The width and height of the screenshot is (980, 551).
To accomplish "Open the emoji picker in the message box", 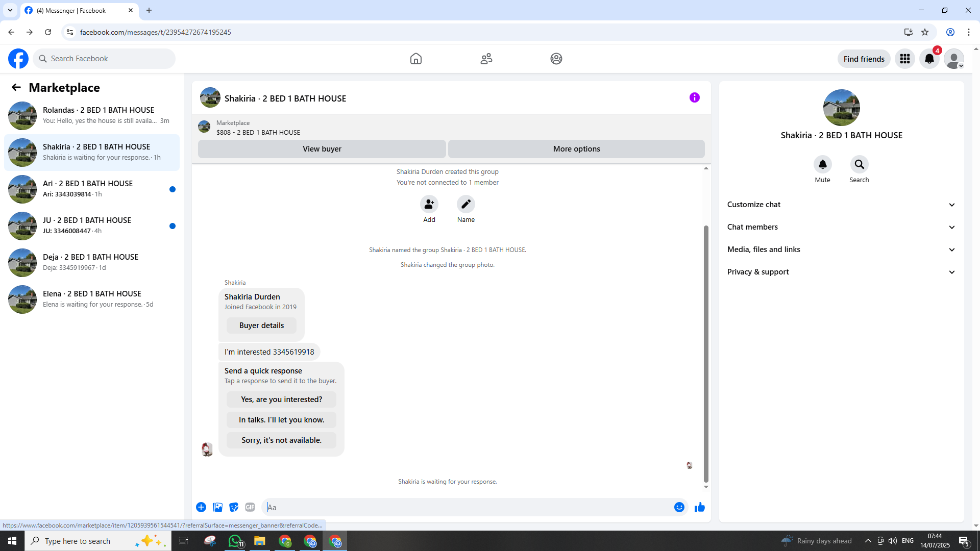I will click(679, 507).
